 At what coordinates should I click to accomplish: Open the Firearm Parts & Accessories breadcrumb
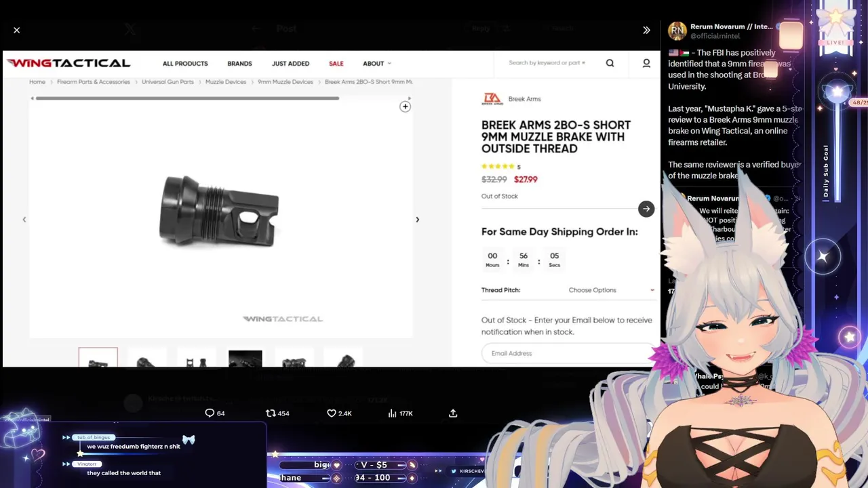pos(94,81)
